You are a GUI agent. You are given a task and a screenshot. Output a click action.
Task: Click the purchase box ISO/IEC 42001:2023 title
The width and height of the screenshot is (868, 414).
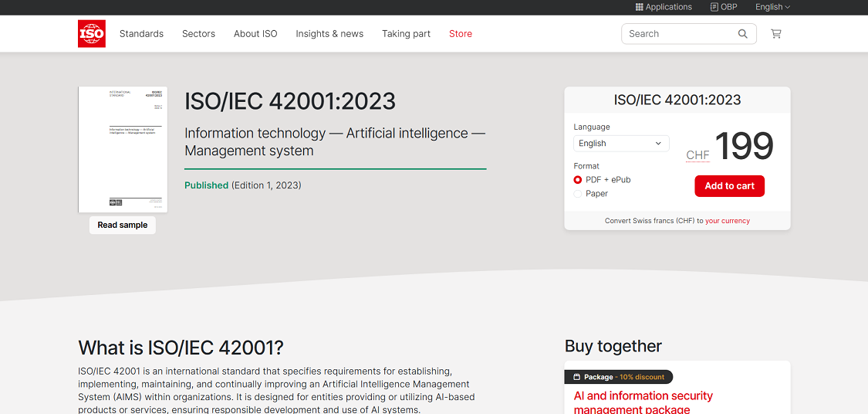tap(677, 100)
